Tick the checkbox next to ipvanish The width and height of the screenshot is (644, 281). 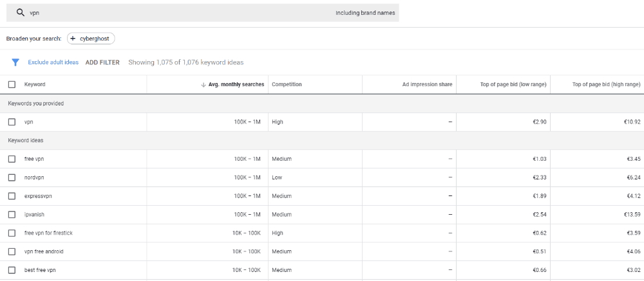click(12, 215)
